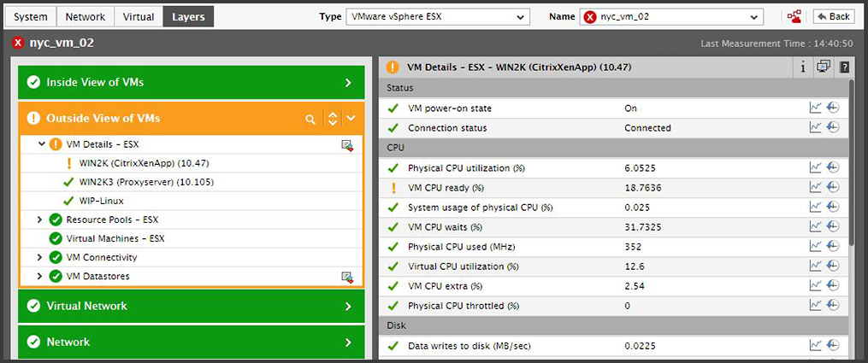Click the VM CPU waits value 31.7325

point(643,227)
